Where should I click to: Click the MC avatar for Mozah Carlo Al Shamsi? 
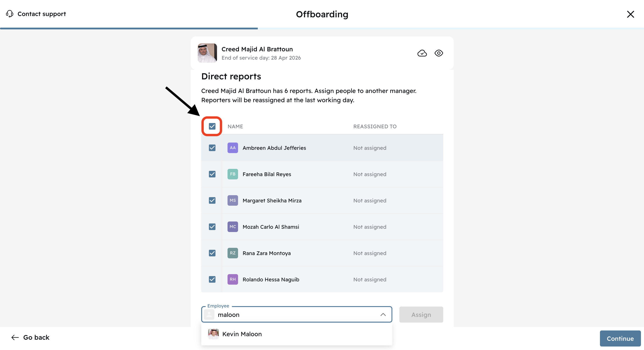pyautogui.click(x=233, y=227)
